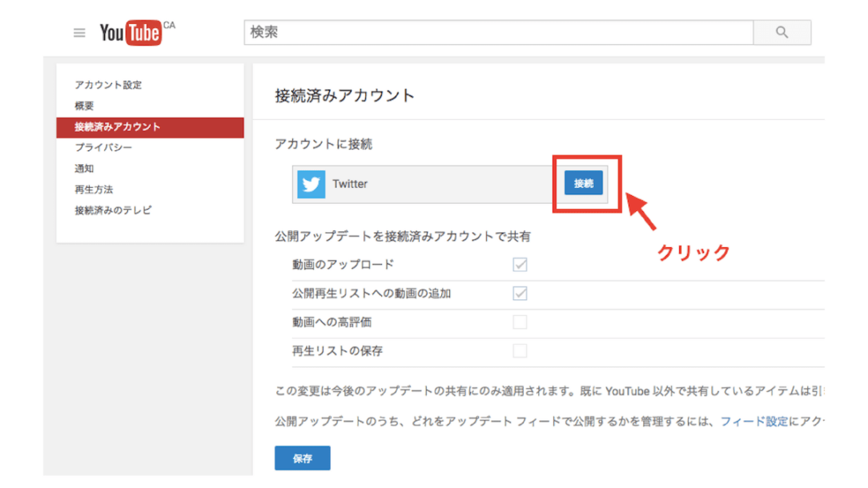Click the blue 接続 connect button
Screen dimensions: 868x488
(584, 183)
